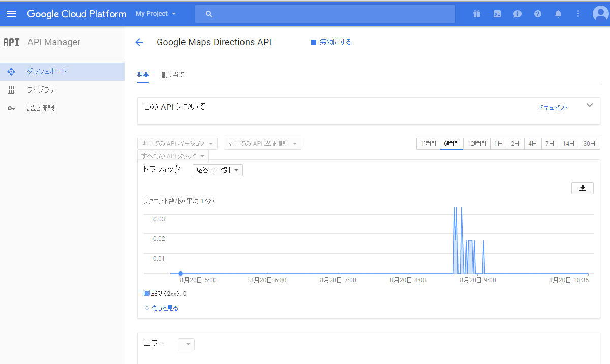The height and width of the screenshot is (364, 610).
Task: Select the 7日 time range
Action: click(x=550, y=144)
